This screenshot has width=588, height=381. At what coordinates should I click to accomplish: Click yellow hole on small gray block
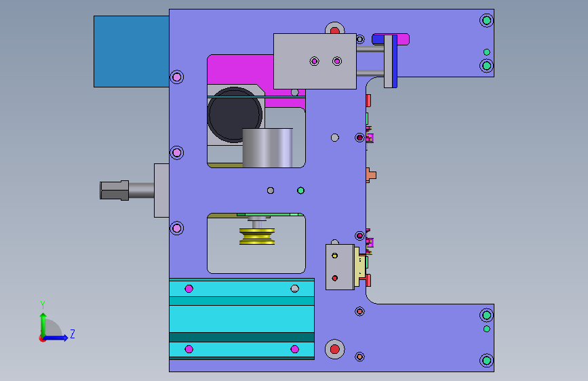334,256
